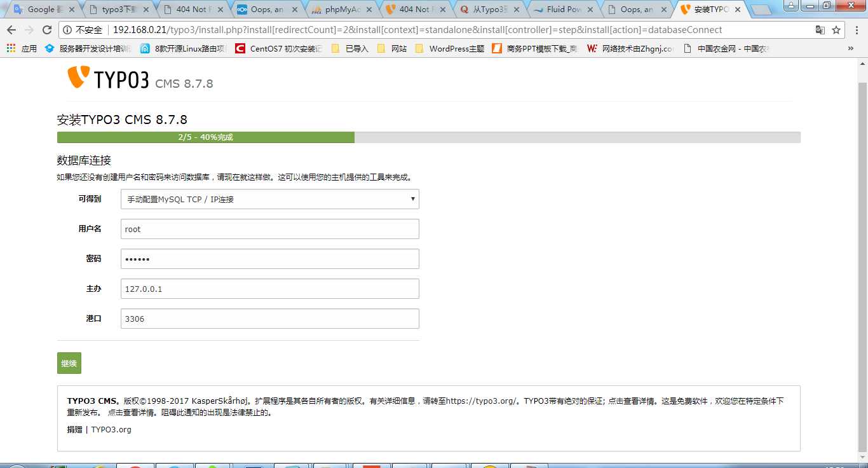Click the translate page icon
Image resolution: width=868 pixels, height=468 pixels.
point(820,30)
